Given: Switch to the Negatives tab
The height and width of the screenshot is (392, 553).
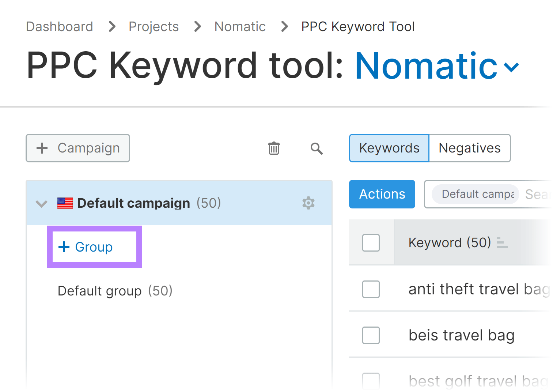Looking at the screenshot, I should click(470, 148).
